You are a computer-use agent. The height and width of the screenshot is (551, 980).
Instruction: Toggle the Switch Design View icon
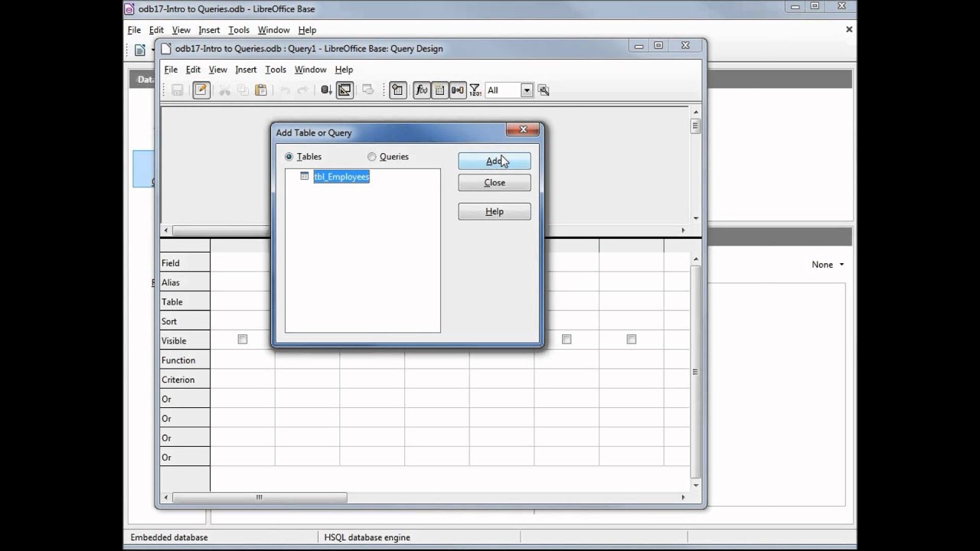tap(345, 90)
